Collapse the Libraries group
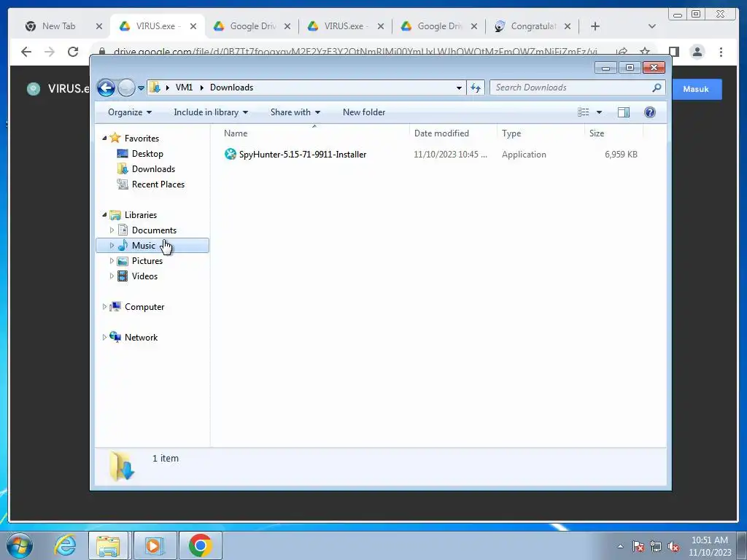This screenshot has width=747, height=560. click(x=104, y=215)
